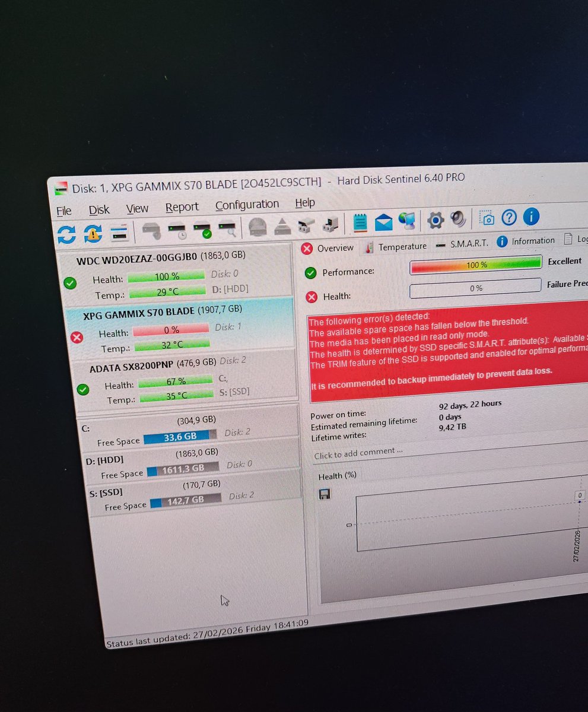Click the green check icon beside ADATA SX8200PNP
This screenshot has height=712, width=588.
(83, 389)
